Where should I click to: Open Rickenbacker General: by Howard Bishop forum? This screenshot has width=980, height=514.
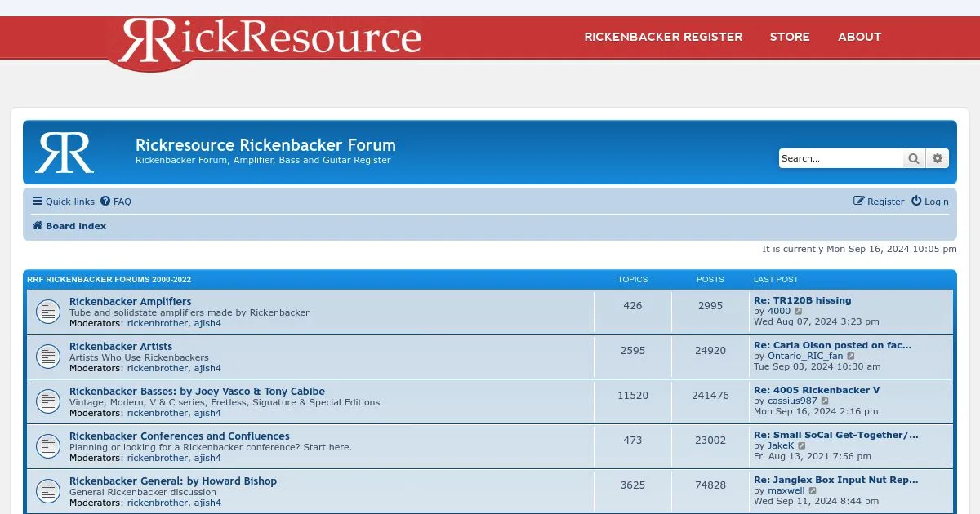tap(173, 481)
